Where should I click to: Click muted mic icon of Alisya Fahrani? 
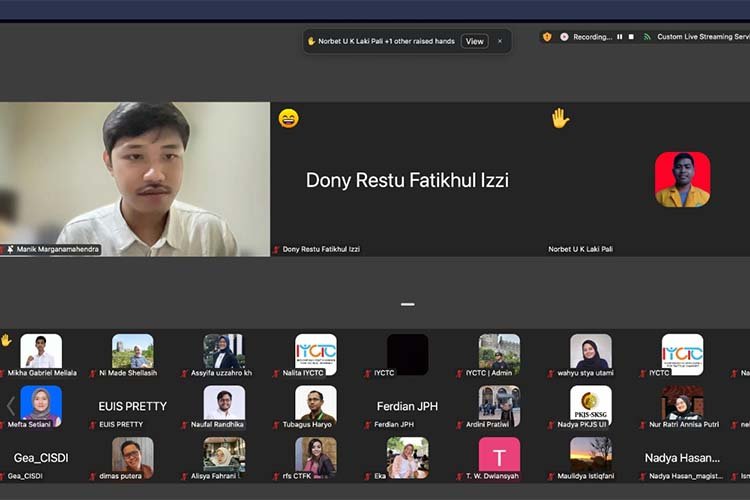tap(185, 477)
